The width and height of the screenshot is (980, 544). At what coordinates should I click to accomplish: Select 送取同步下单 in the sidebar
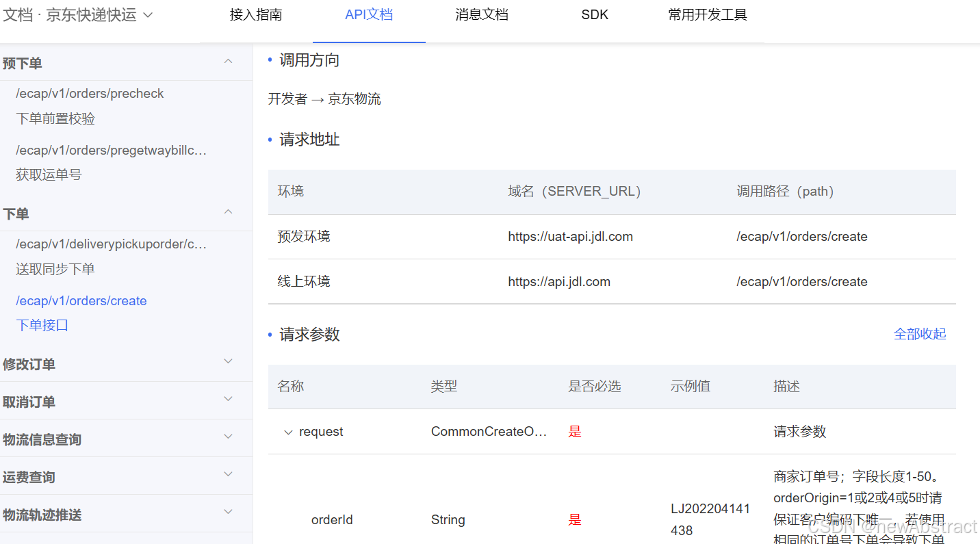click(x=55, y=269)
